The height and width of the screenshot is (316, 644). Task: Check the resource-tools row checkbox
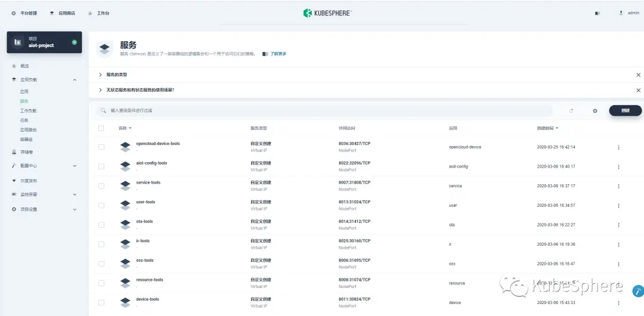[x=101, y=283]
